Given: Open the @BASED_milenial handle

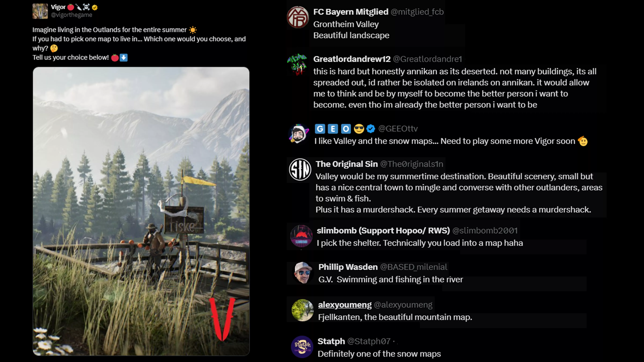Looking at the screenshot, I should pyautogui.click(x=414, y=267).
